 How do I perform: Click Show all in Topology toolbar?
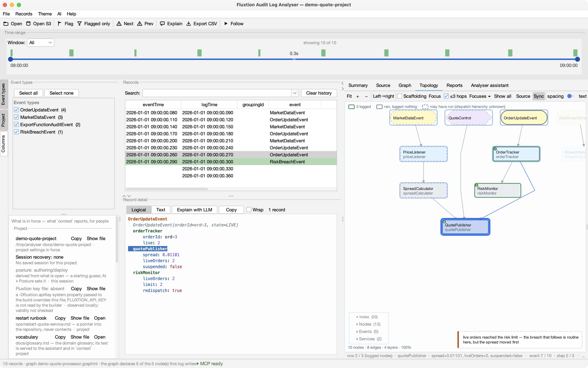502,96
